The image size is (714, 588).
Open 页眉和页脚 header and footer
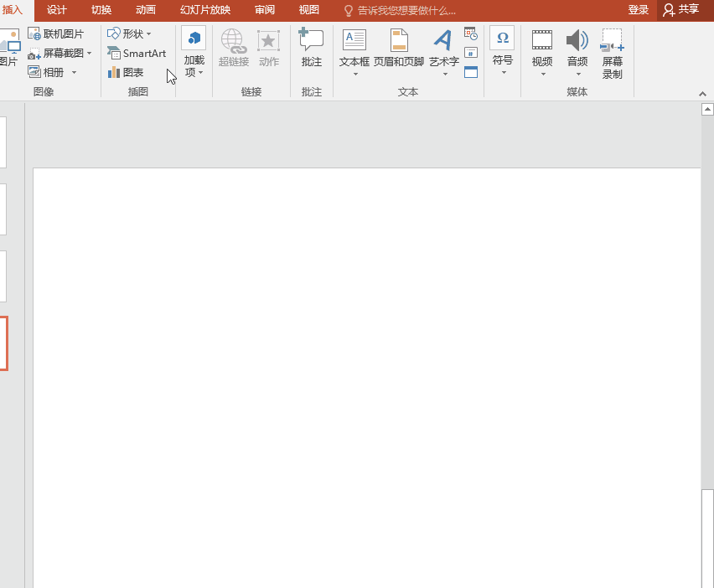point(399,48)
